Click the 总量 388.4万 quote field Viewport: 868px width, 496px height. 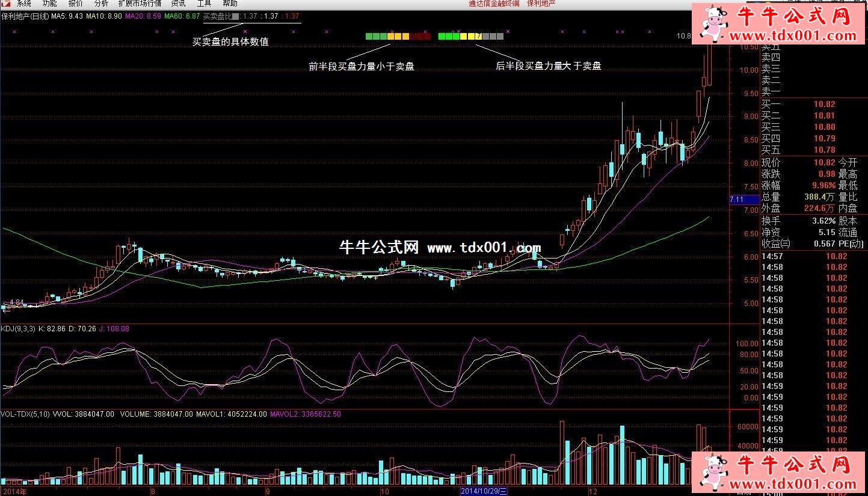pos(799,197)
